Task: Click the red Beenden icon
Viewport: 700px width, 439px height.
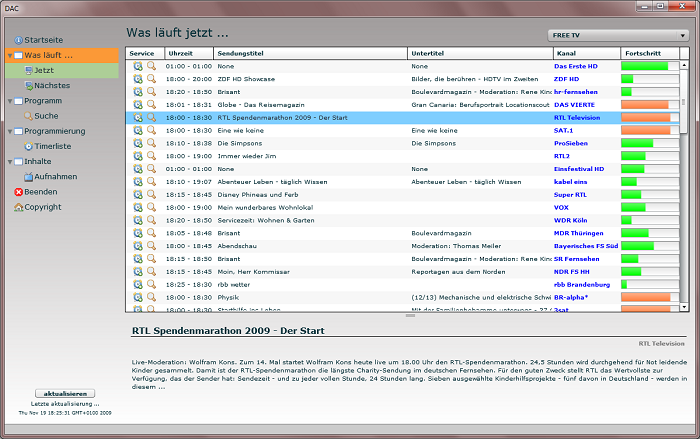Action: (18, 192)
